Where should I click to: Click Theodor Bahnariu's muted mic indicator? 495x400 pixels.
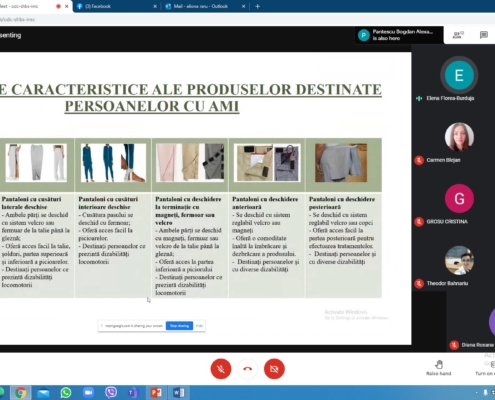pyautogui.click(x=419, y=283)
